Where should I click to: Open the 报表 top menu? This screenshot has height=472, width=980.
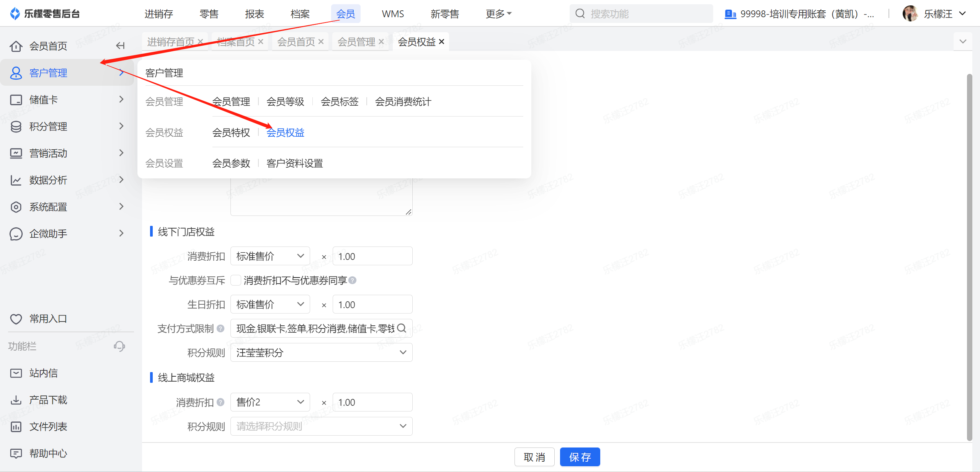pyautogui.click(x=255, y=14)
